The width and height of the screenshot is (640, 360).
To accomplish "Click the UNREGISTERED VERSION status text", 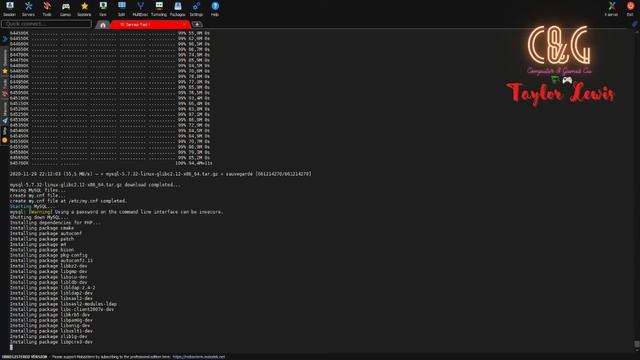I will coord(24,357).
